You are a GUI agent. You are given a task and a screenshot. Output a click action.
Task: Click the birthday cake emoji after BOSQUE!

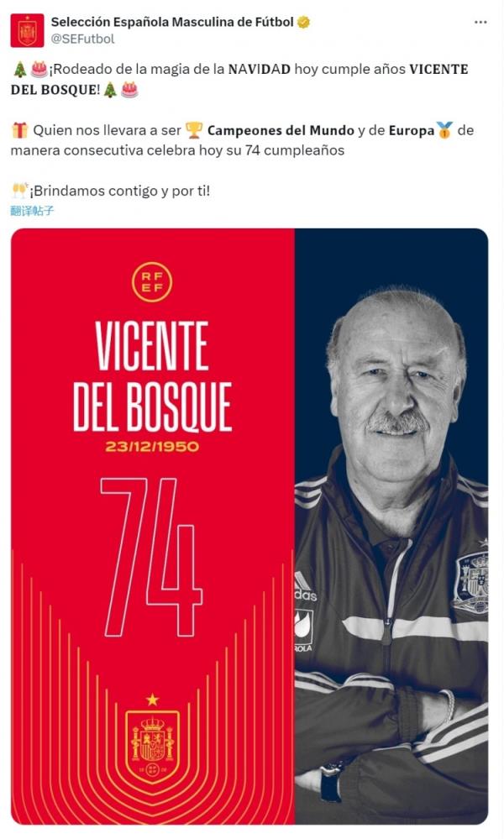coord(129,89)
